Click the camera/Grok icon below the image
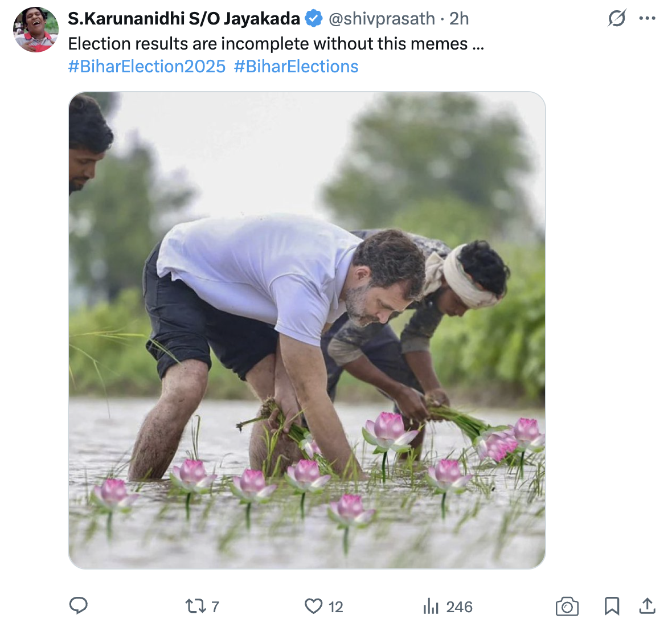This screenshot has height=639, width=672. click(x=566, y=607)
